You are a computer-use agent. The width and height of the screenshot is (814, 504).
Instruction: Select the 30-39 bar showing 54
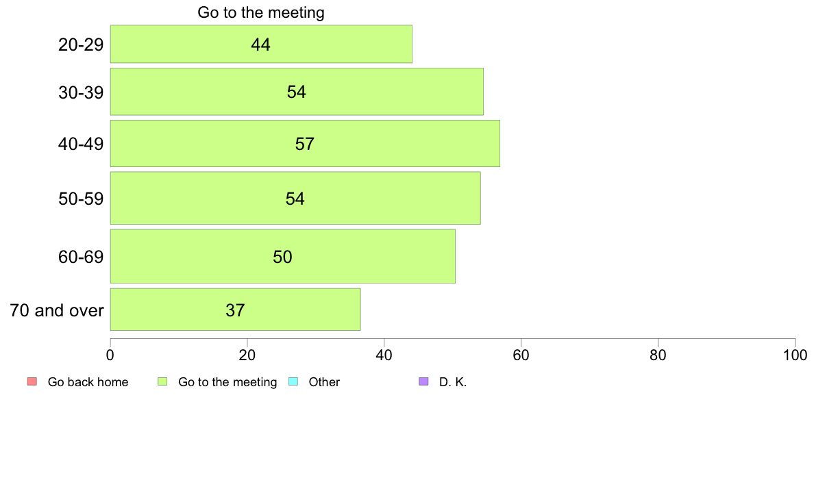[297, 91]
